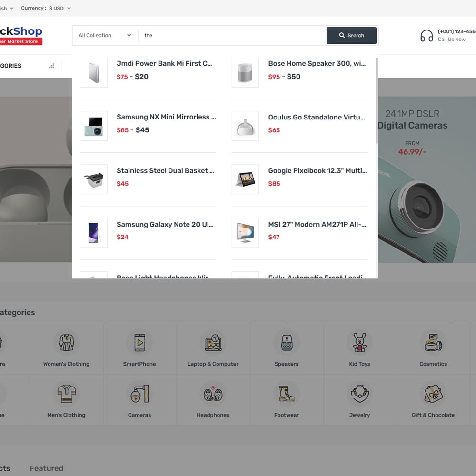The height and width of the screenshot is (476, 476).
Task: Click the Kid Toys bunny icon
Action: click(x=359, y=343)
